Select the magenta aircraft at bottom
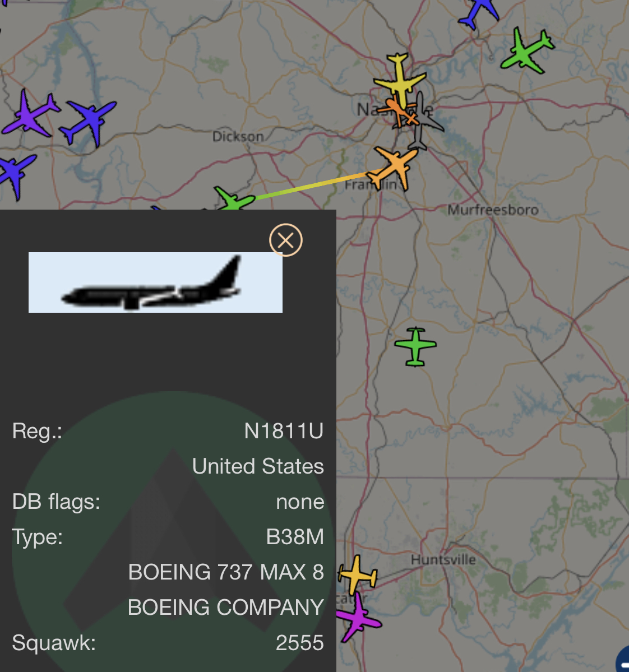 (x=358, y=618)
